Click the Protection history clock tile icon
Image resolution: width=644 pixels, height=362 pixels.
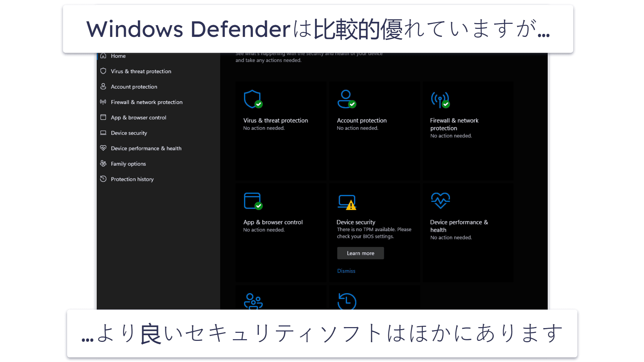coord(347,301)
